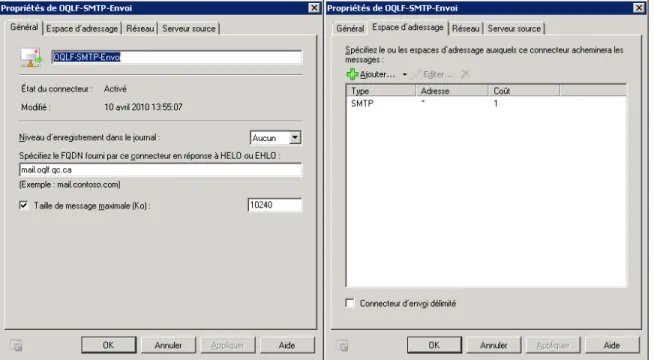
Task: Click the delete X icon in address toolbar
Action: (465, 74)
